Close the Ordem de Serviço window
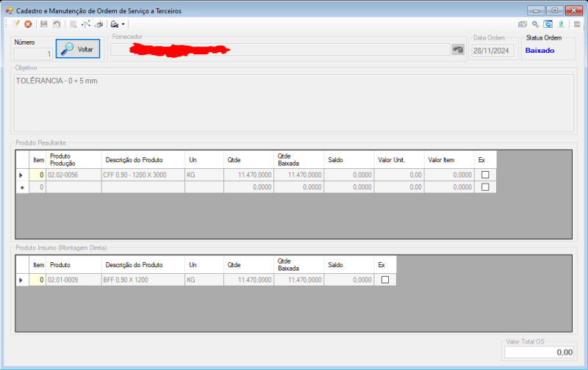This screenshot has width=588, height=370. pos(574,10)
